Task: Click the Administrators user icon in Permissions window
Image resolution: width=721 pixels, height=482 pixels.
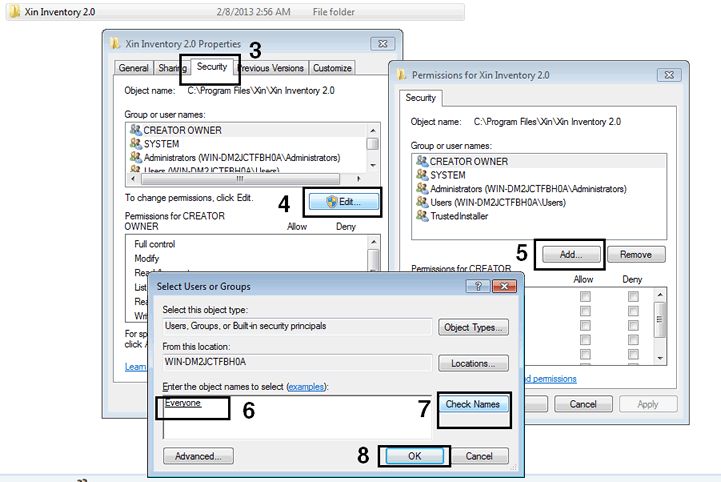Action: pyautogui.click(x=422, y=189)
